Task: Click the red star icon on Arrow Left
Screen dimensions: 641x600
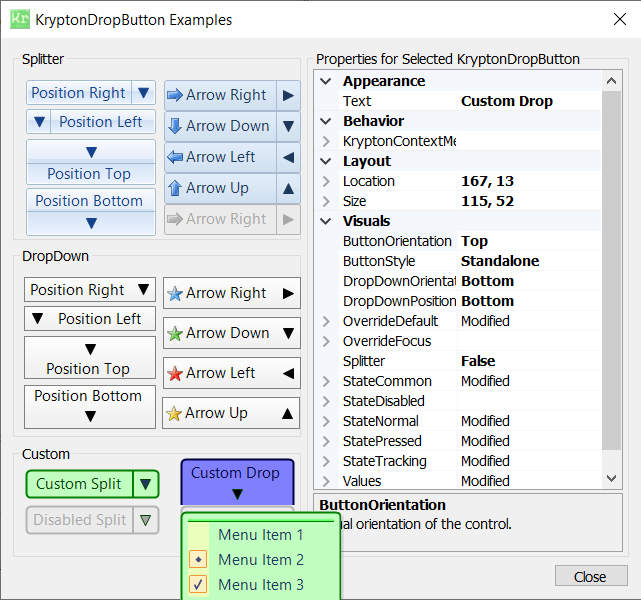Action: pyautogui.click(x=175, y=374)
